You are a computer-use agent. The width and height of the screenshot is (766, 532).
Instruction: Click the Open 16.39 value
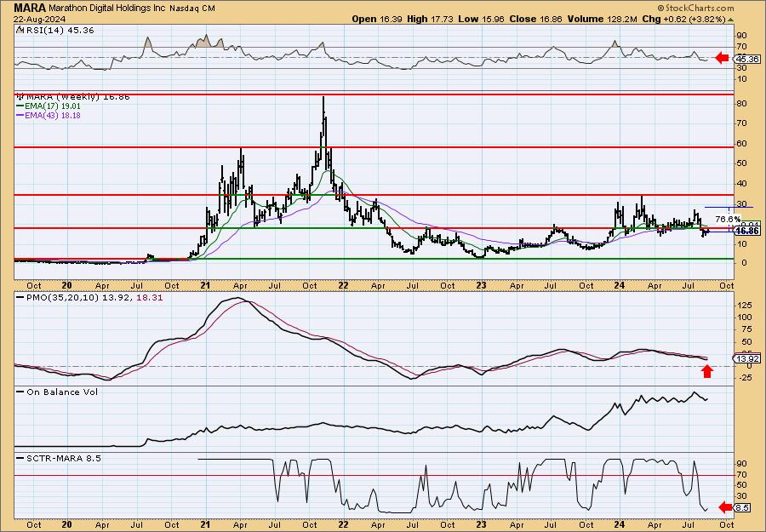pyautogui.click(x=375, y=19)
